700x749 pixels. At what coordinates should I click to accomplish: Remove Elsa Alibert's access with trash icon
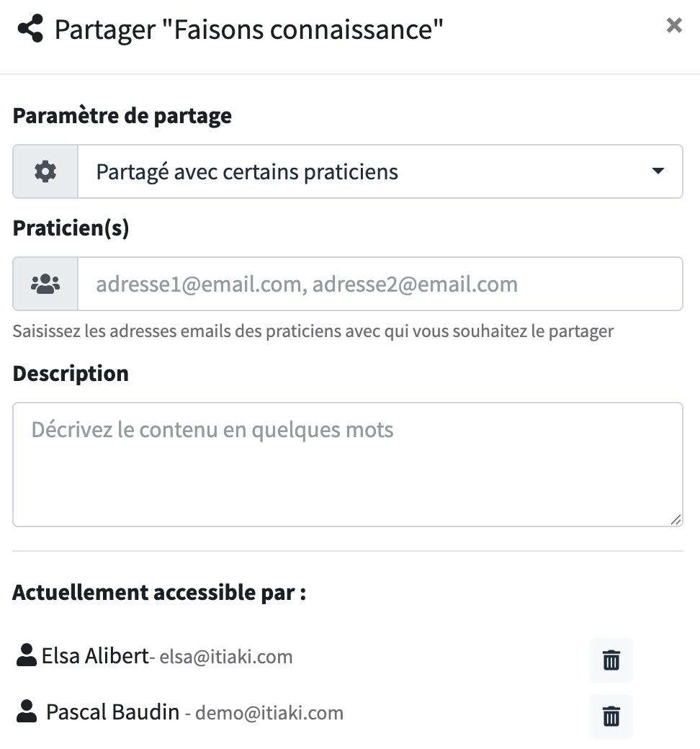pyautogui.click(x=611, y=660)
